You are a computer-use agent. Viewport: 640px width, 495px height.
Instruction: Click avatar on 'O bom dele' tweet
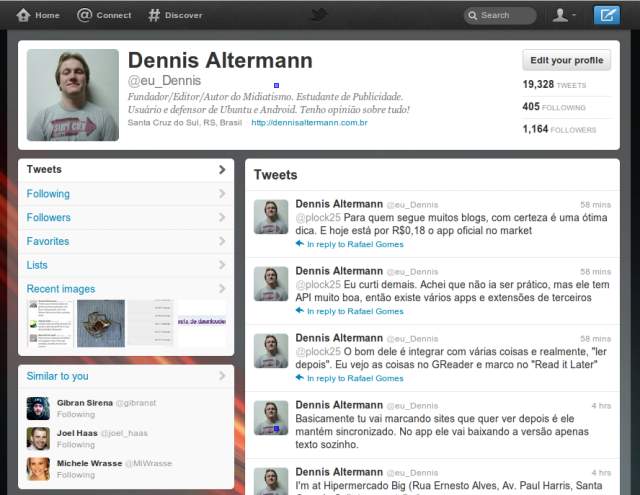(271, 351)
